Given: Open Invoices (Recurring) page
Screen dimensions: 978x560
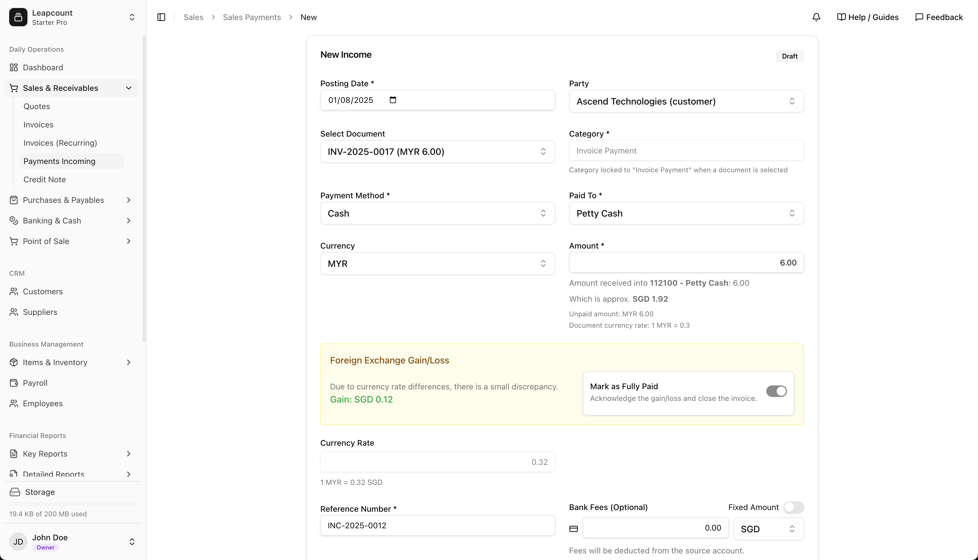Looking at the screenshot, I should point(71,143).
